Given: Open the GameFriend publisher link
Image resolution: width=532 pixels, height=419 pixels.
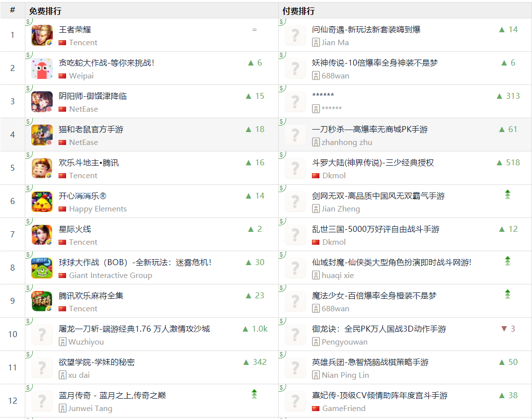Looking at the screenshot, I should pos(344,409).
